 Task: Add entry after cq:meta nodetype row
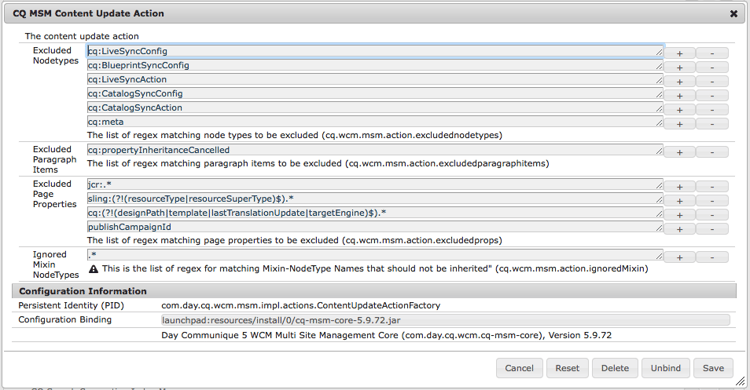click(x=679, y=124)
